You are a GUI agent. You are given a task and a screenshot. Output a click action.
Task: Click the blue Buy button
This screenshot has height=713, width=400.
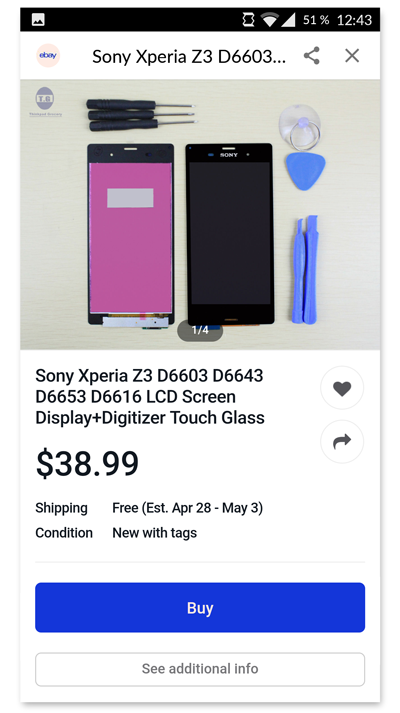(200, 608)
